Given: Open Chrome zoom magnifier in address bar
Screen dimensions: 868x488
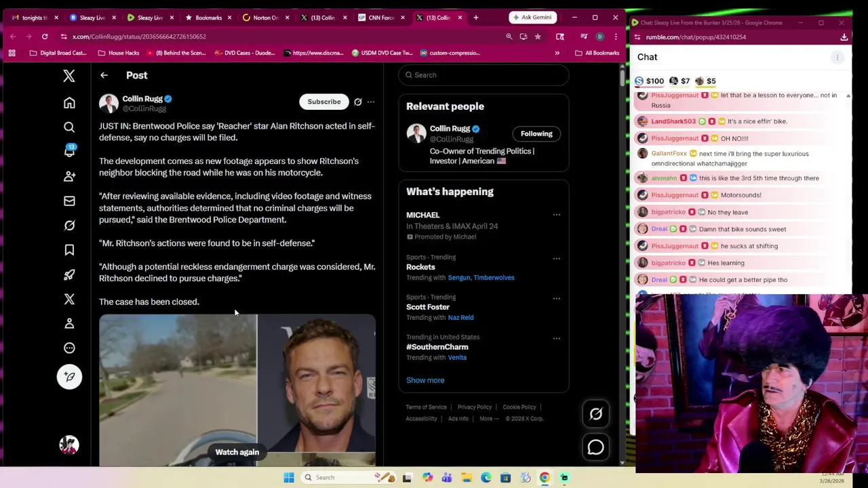Looking at the screenshot, I should (x=509, y=37).
